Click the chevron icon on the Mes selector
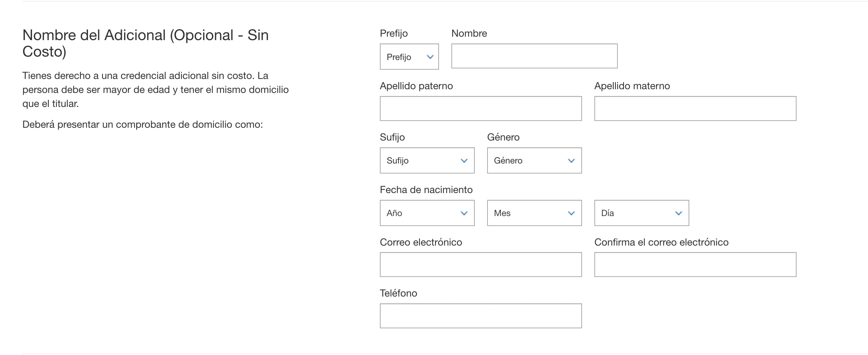 click(571, 213)
